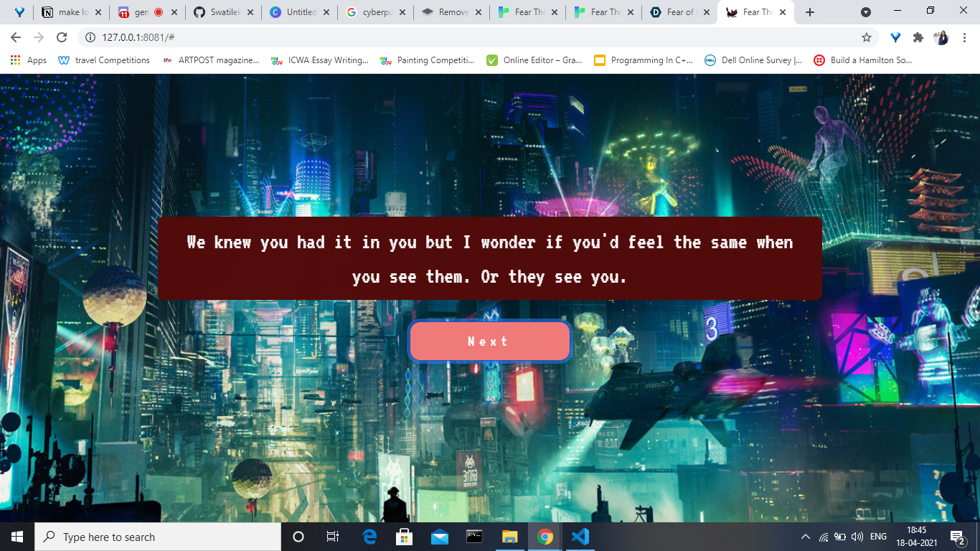Image resolution: width=980 pixels, height=551 pixels.
Task: Launch Microsoft Edge from taskbar
Action: click(369, 537)
